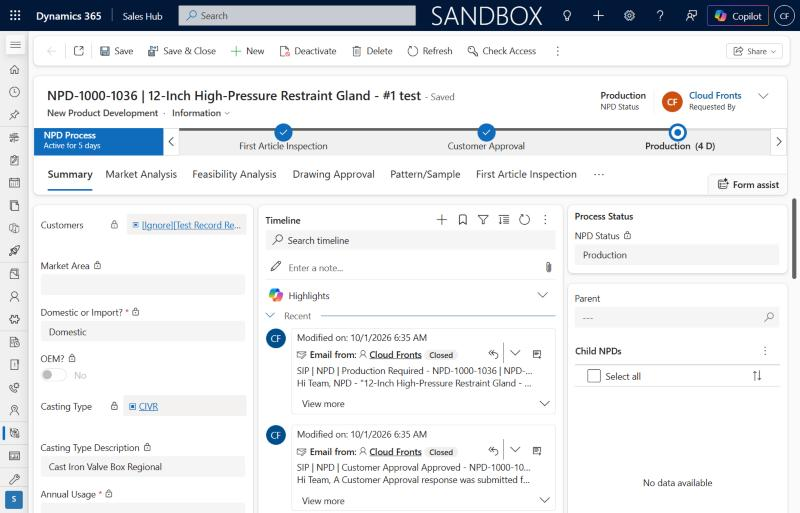Image resolution: width=800 pixels, height=513 pixels.
Task: Click Check Access command
Action: [x=502, y=51]
